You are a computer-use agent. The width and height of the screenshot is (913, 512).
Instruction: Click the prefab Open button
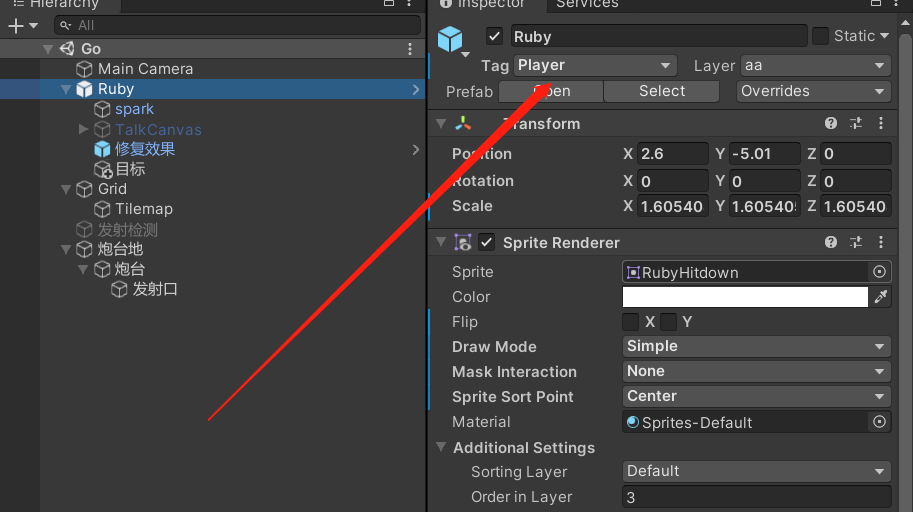tap(551, 91)
